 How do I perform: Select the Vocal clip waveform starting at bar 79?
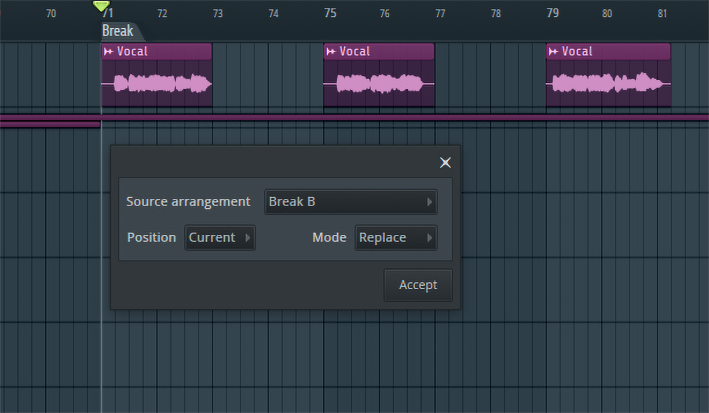tap(608, 85)
